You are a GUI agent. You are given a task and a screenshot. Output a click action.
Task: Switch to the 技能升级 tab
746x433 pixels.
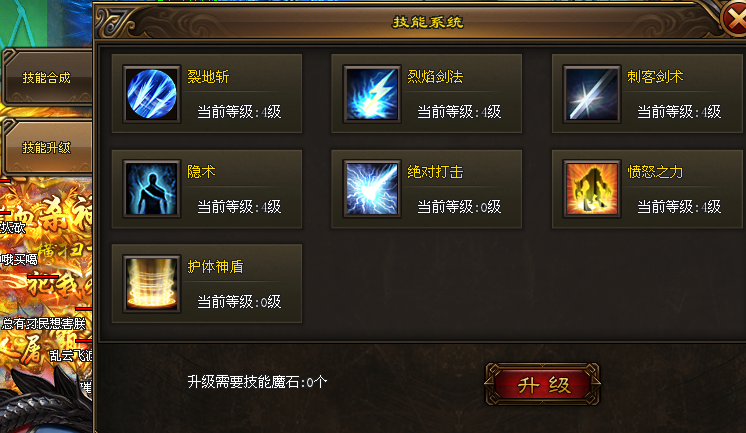[x=47, y=148]
